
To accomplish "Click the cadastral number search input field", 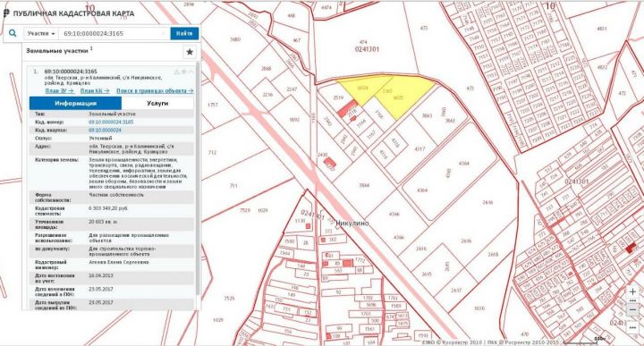I will [x=110, y=34].
